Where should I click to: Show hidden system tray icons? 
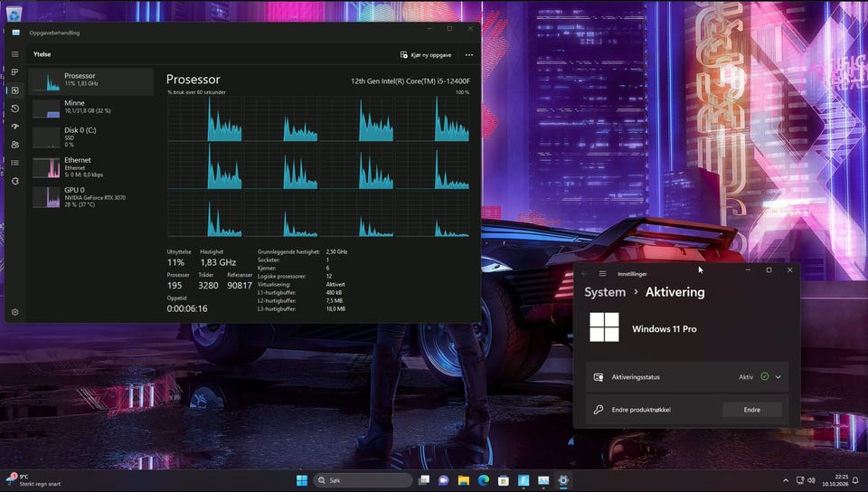click(786, 480)
